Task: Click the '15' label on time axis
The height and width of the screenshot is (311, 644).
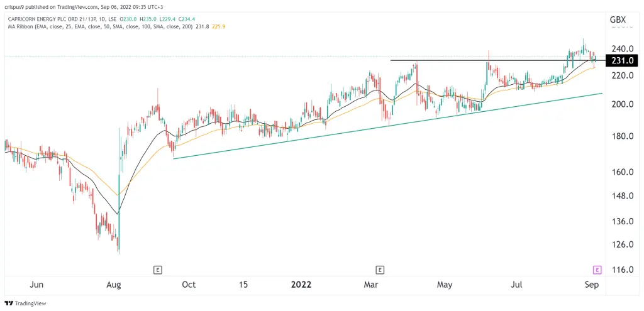Action: pos(243,285)
